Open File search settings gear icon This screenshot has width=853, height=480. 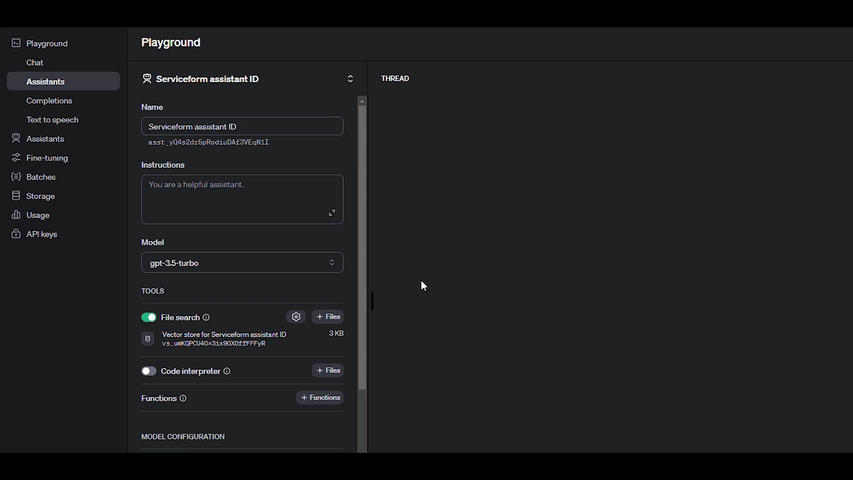click(296, 317)
